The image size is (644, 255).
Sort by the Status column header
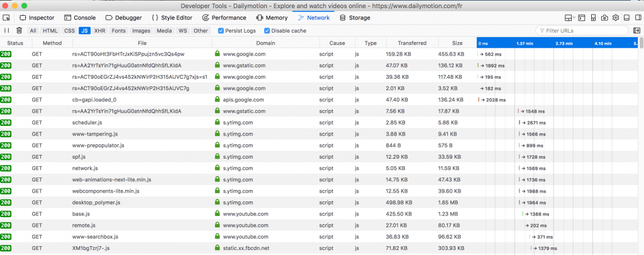tap(15, 43)
